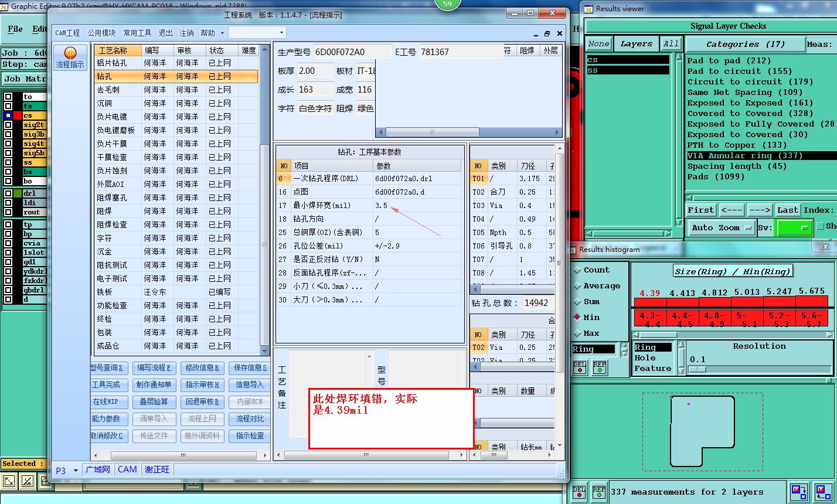Select 铣板 row in process list
The height and width of the screenshot is (504, 837).
pyautogui.click(x=176, y=292)
